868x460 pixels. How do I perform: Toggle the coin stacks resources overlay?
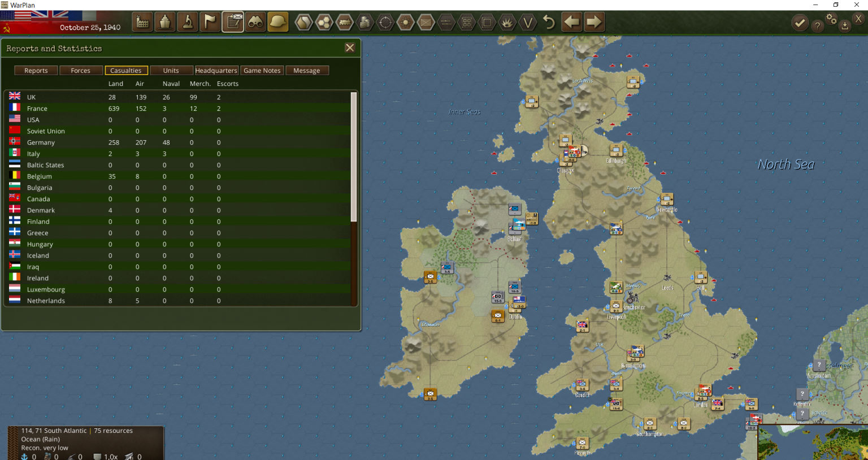(365, 23)
